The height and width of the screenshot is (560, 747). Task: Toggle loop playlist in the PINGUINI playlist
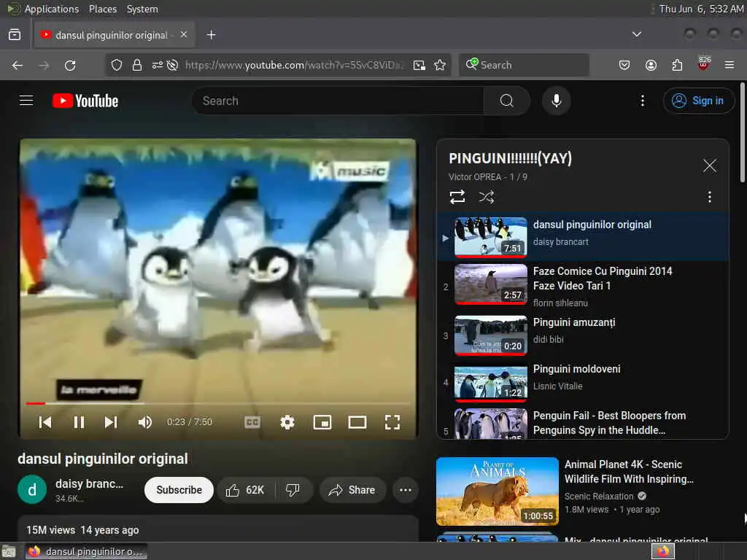(457, 197)
